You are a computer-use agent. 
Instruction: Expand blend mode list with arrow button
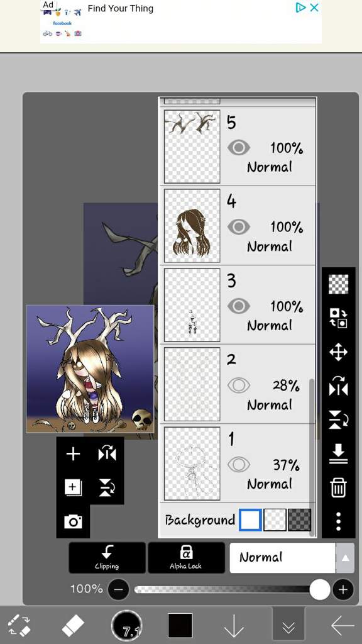click(345, 558)
